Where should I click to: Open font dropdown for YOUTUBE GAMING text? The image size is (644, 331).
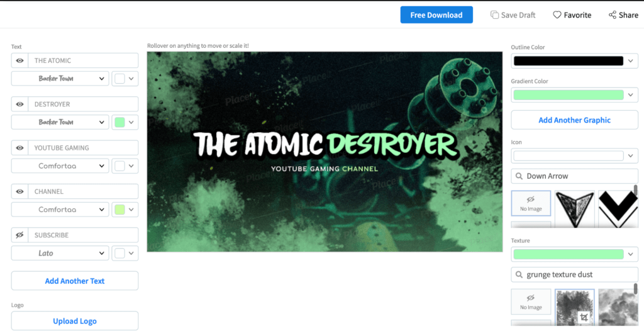(x=60, y=166)
